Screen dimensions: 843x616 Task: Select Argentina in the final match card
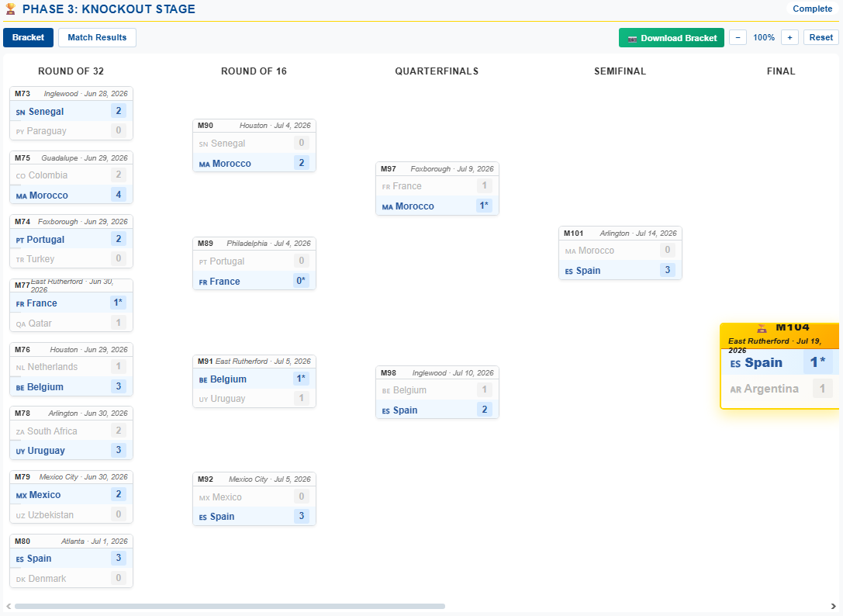[x=771, y=389]
